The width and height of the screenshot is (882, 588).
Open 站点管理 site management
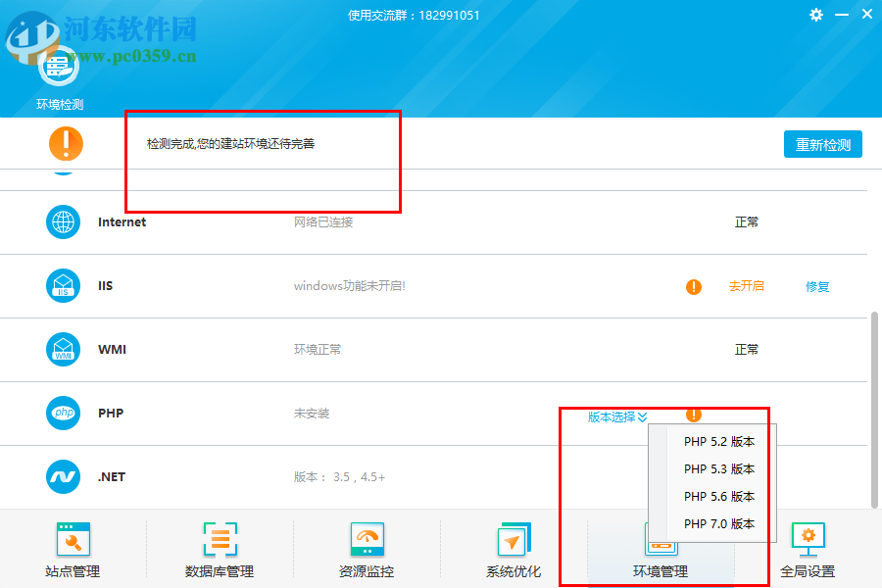[73, 550]
